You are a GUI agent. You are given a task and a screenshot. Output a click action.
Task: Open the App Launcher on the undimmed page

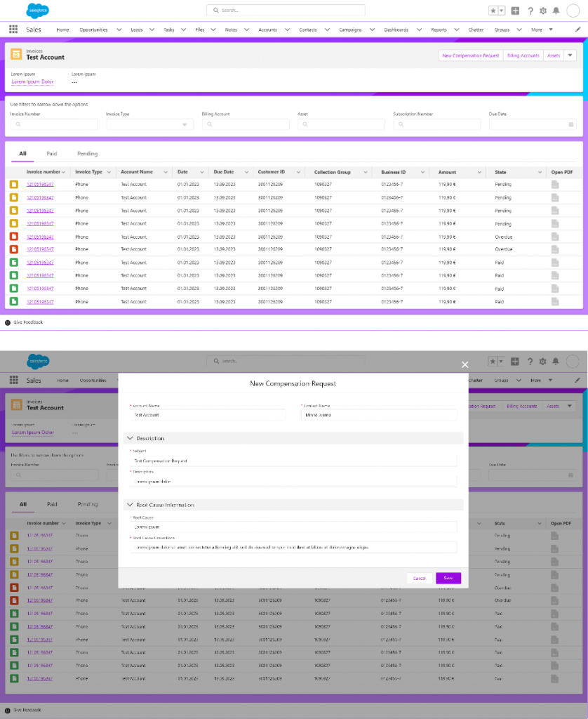point(13,29)
